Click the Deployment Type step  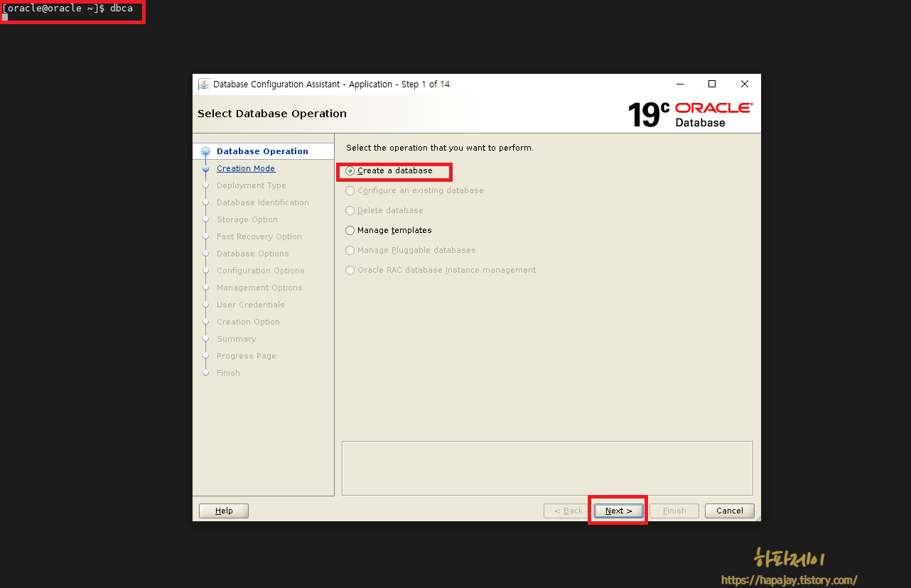pos(252,185)
